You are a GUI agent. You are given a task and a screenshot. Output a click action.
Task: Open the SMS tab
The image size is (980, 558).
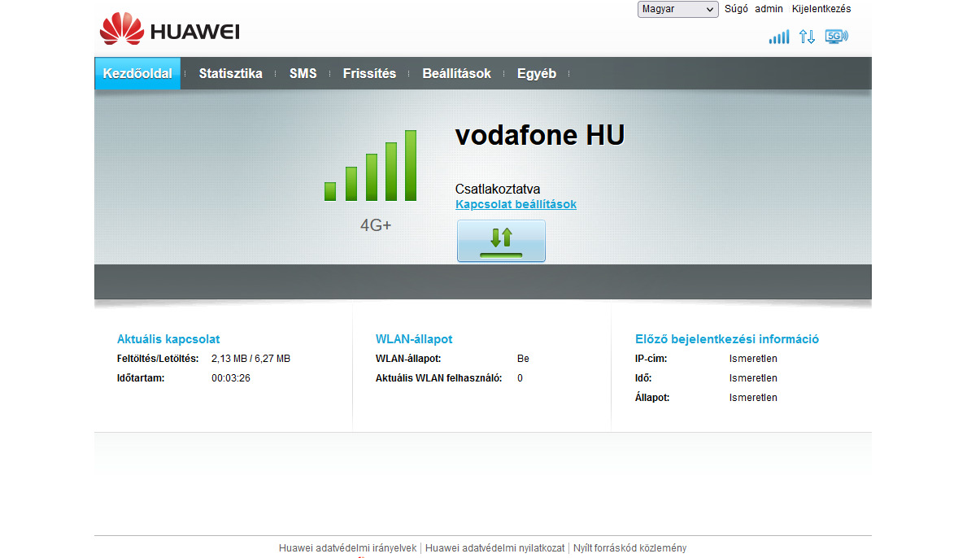tap(303, 73)
